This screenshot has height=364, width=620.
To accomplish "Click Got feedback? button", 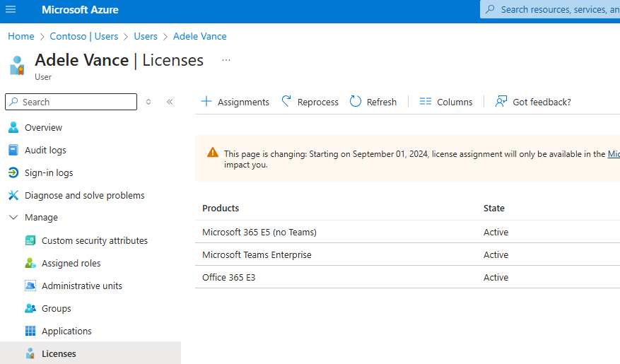I will 534,102.
